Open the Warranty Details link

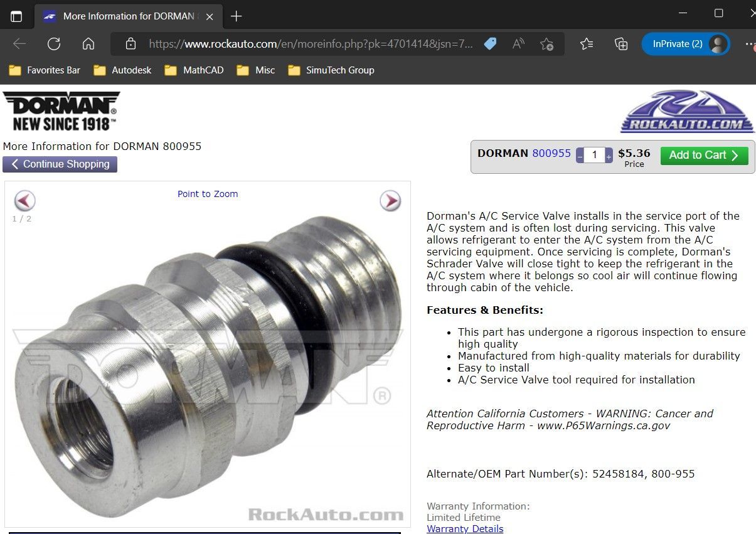[x=465, y=529]
